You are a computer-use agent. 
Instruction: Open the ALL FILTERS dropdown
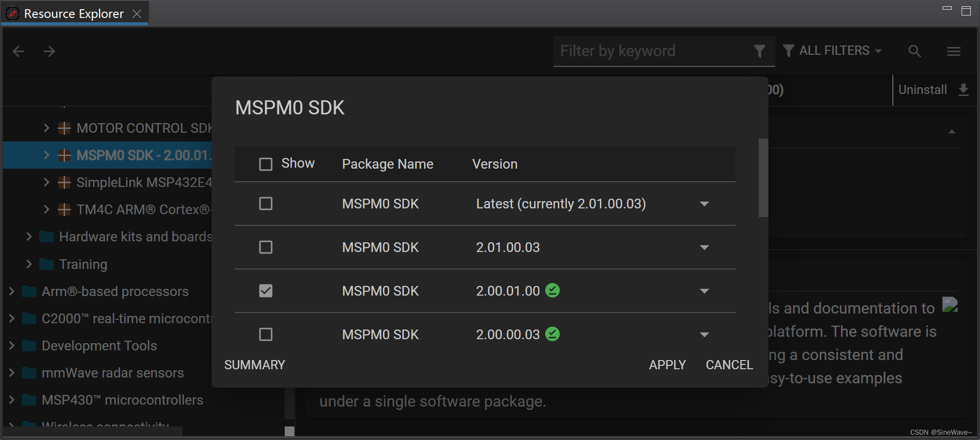tap(832, 50)
